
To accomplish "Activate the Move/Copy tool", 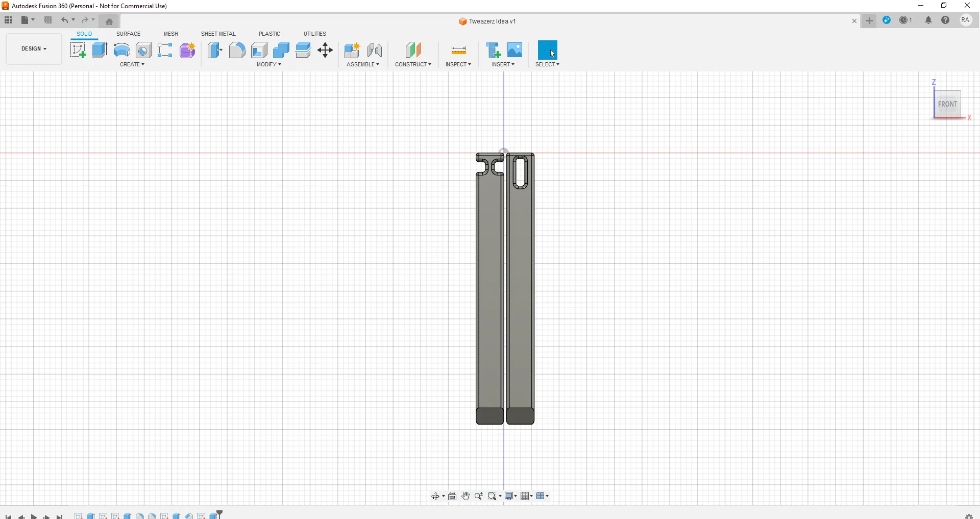I will pyautogui.click(x=325, y=50).
